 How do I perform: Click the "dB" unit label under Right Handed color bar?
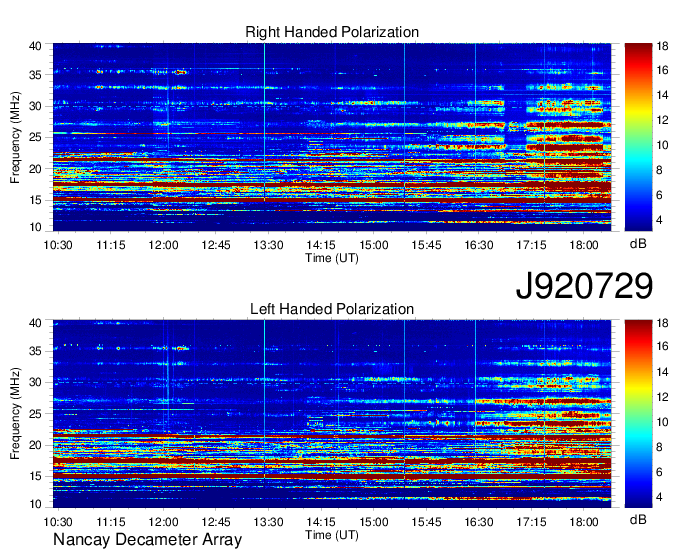click(638, 244)
